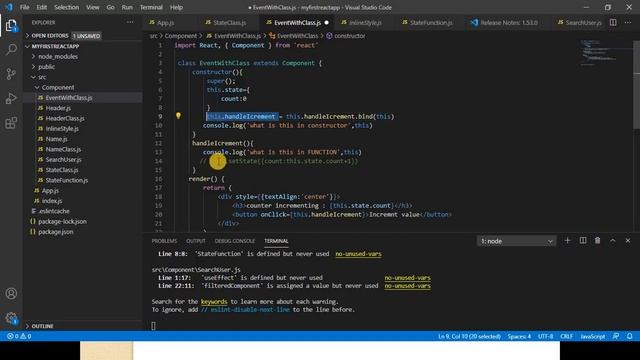
Task: Open the Edit menu
Action: tap(41, 7)
